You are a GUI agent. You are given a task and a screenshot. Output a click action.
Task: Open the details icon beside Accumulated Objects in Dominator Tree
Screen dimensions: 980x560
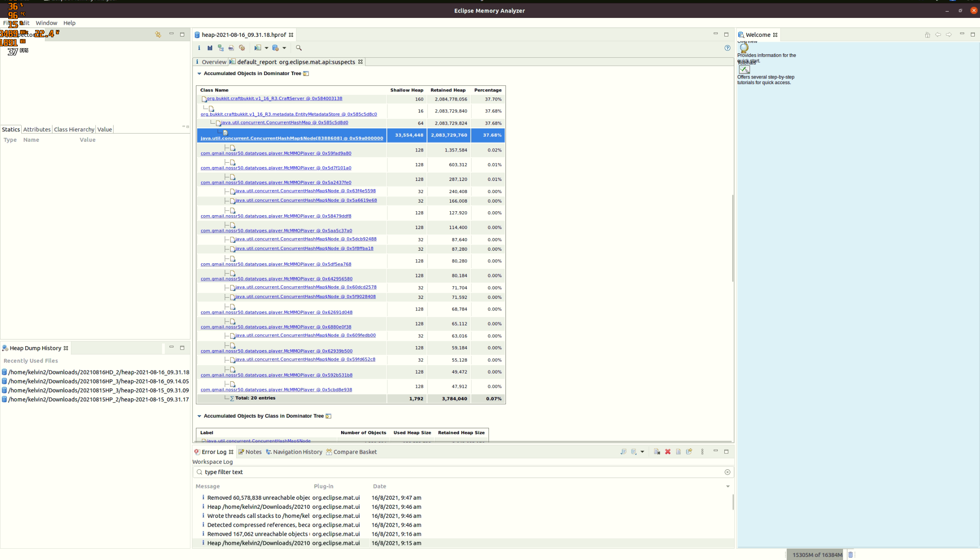306,73
